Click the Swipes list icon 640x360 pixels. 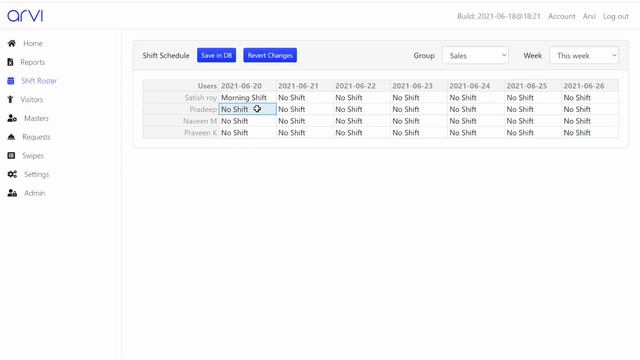point(11,156)
